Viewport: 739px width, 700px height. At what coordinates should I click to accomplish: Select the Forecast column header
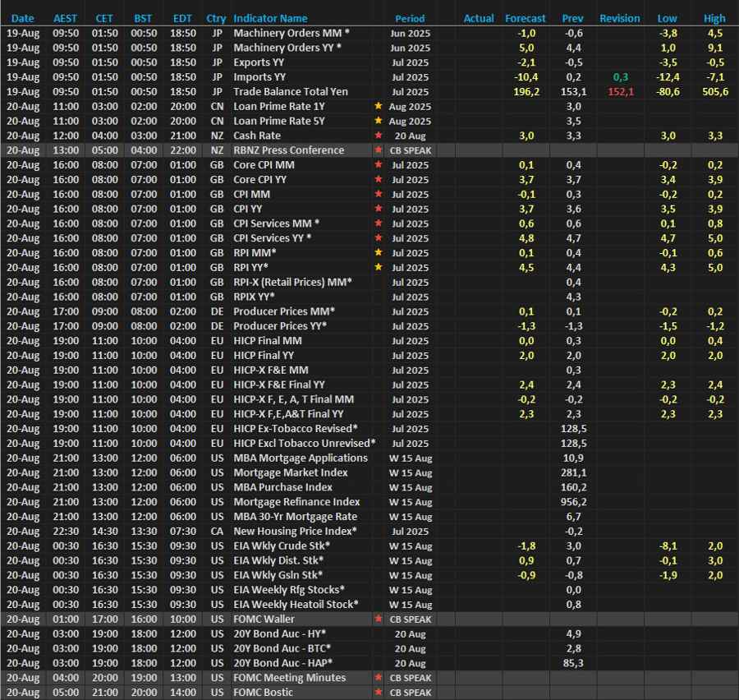(x=526, y=18)
